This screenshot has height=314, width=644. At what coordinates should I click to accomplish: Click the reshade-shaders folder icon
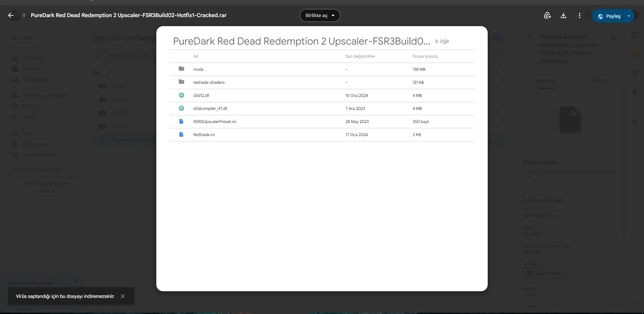click(x=181, y=82)
